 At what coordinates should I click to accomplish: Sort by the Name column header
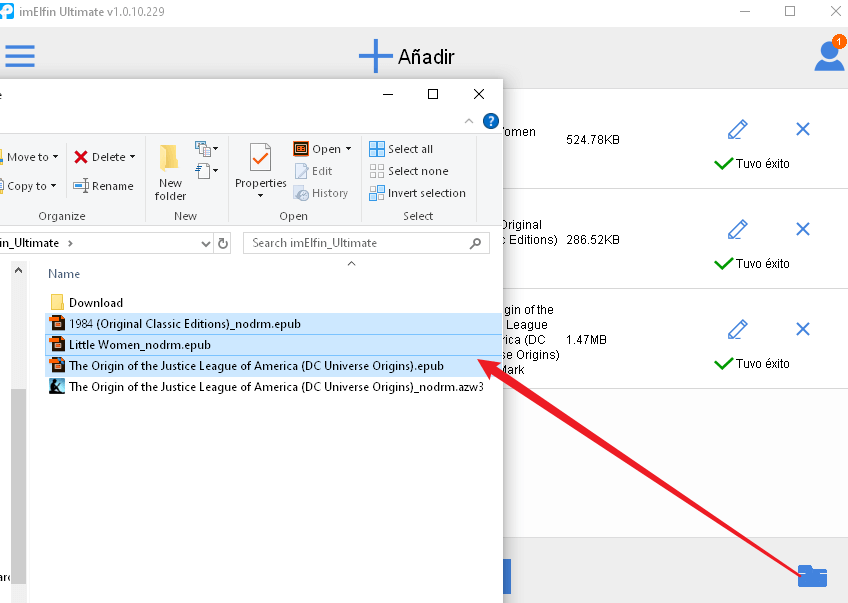pyautogui.click(x=64, y=274)
